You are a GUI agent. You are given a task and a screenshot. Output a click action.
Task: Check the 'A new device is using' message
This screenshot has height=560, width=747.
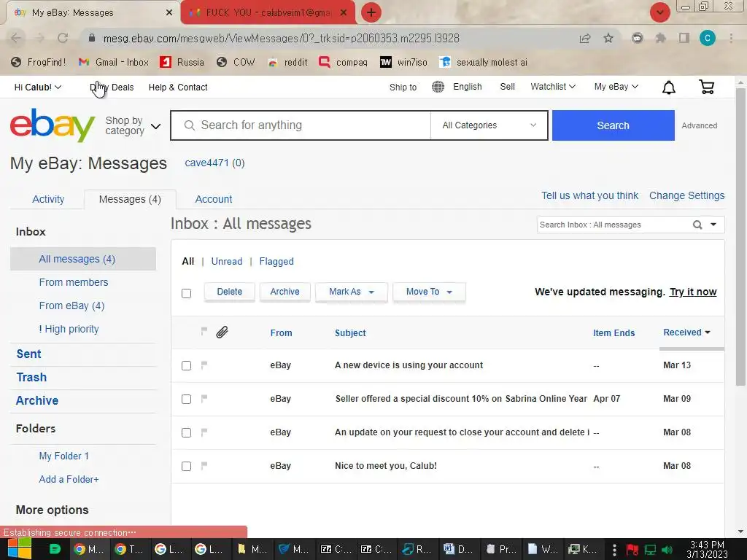pos(186,365)
